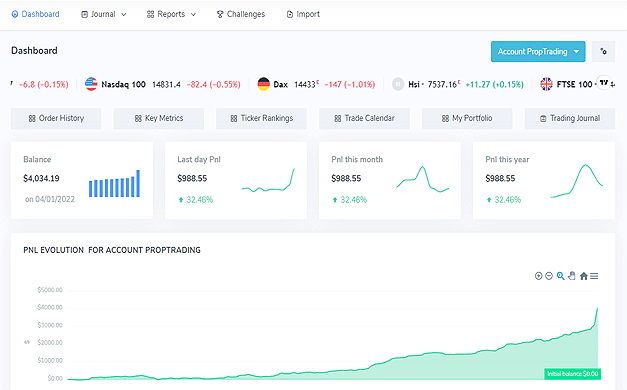
Task: Open the Dashboard menu item
Action: click(35, 14)
